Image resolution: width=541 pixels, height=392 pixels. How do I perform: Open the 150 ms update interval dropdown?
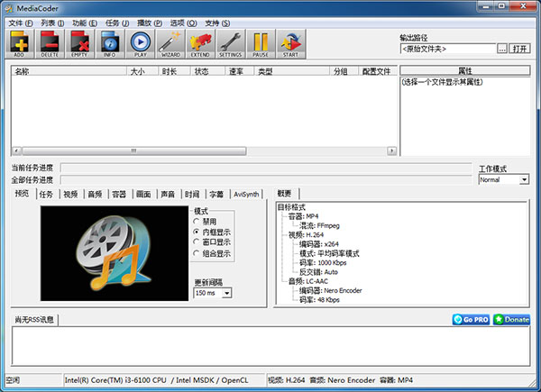[226, 293]
